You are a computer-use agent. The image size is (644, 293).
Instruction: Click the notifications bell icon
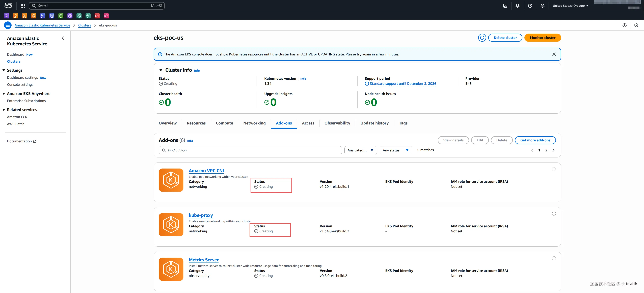point(518,6)
